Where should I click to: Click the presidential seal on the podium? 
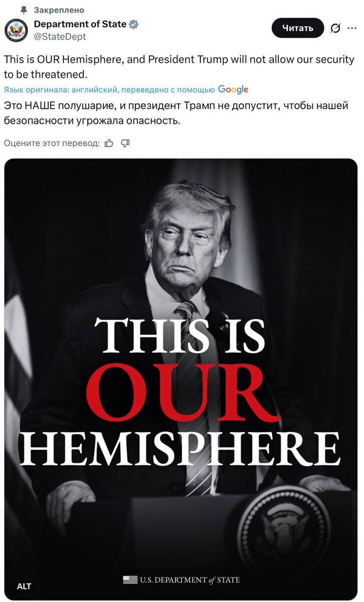click(x=284, y=531)
